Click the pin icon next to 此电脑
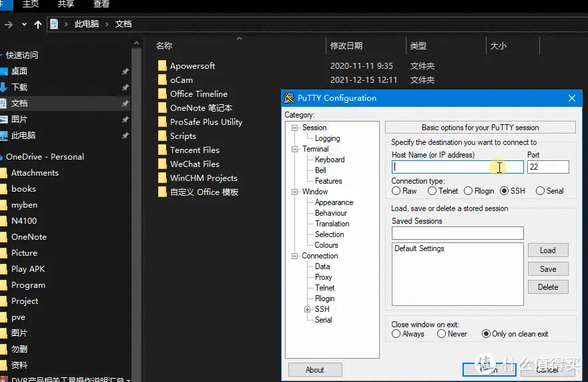Image resolution: width=588 pixels, height=382 pixels. (x=125, y=136)
